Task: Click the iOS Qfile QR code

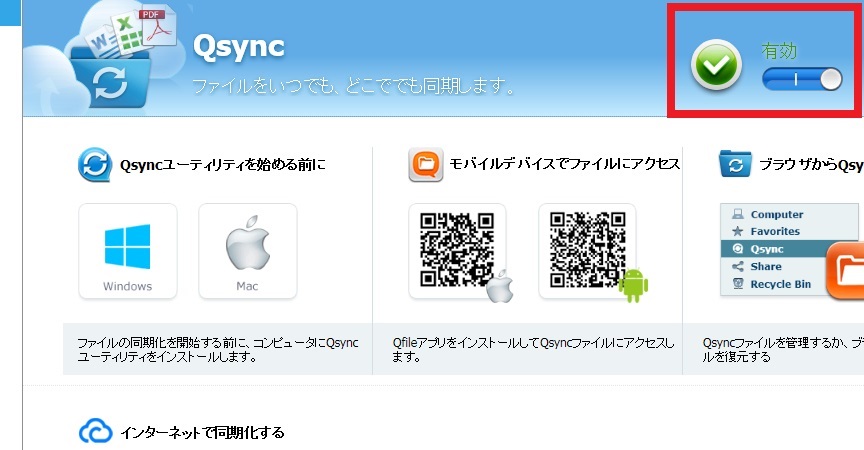Action: [x=457, y=251]
